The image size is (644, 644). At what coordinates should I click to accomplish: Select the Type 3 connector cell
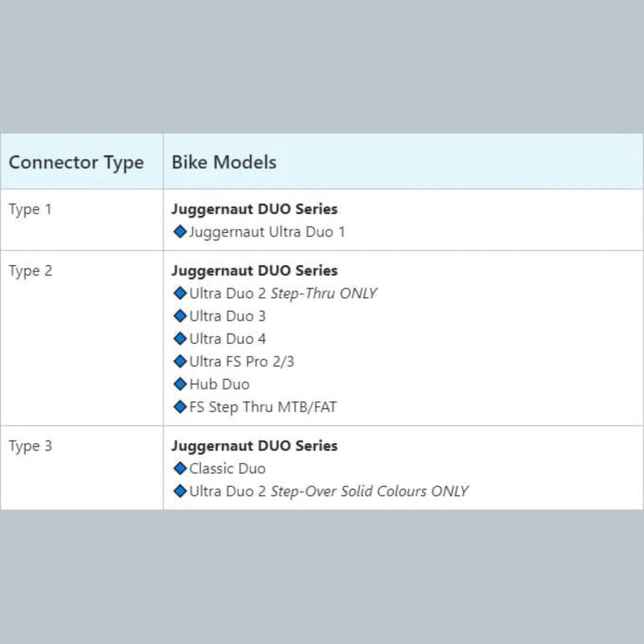click(x=30, y=446)
